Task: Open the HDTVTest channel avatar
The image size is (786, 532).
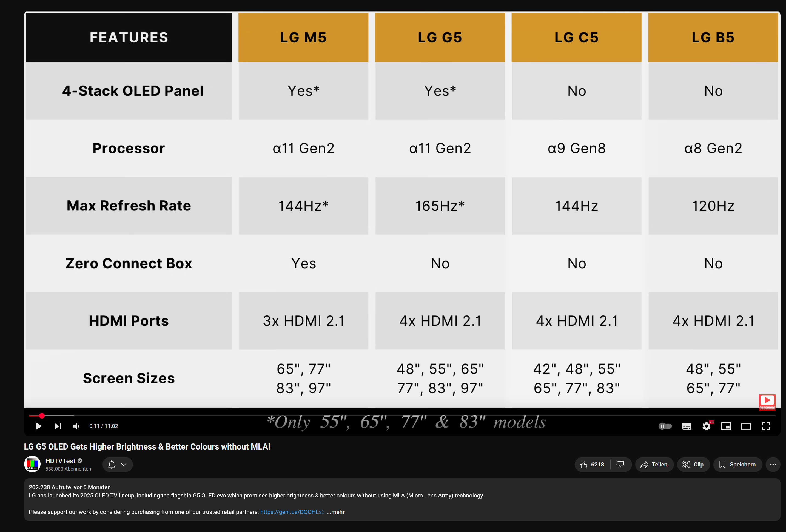Action: (x=32, y=464)
